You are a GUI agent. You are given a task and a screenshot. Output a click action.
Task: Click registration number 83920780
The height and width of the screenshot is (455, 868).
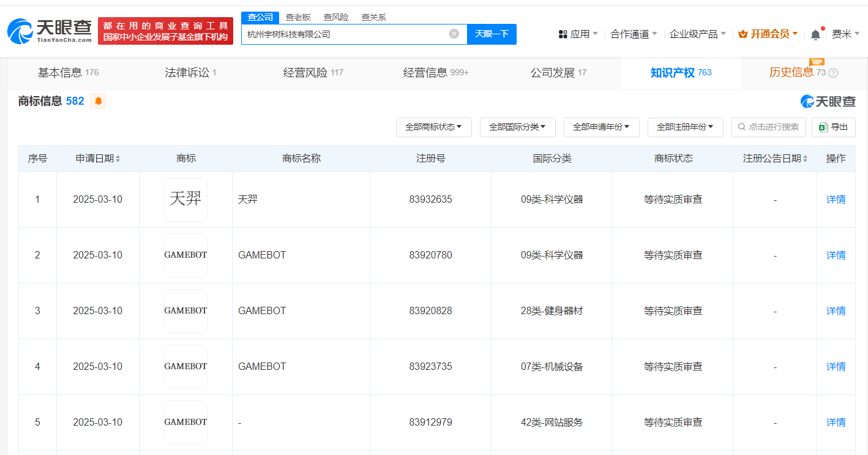(430, 255)
